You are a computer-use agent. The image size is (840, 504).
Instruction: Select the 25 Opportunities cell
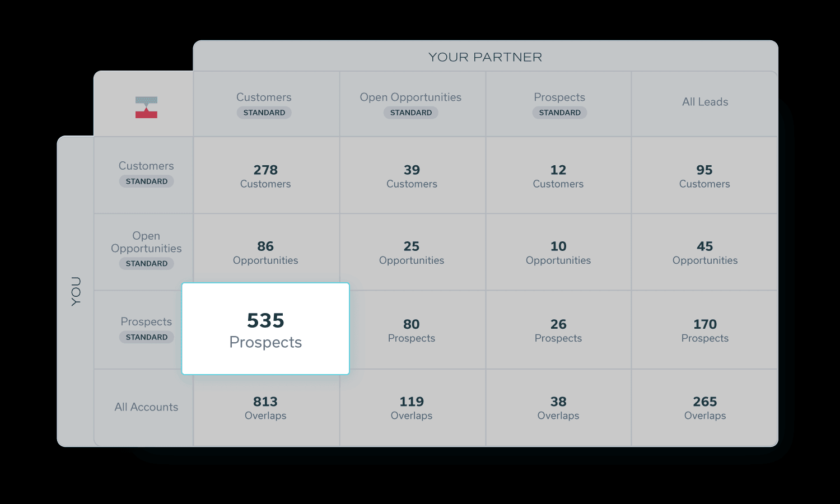412,253
